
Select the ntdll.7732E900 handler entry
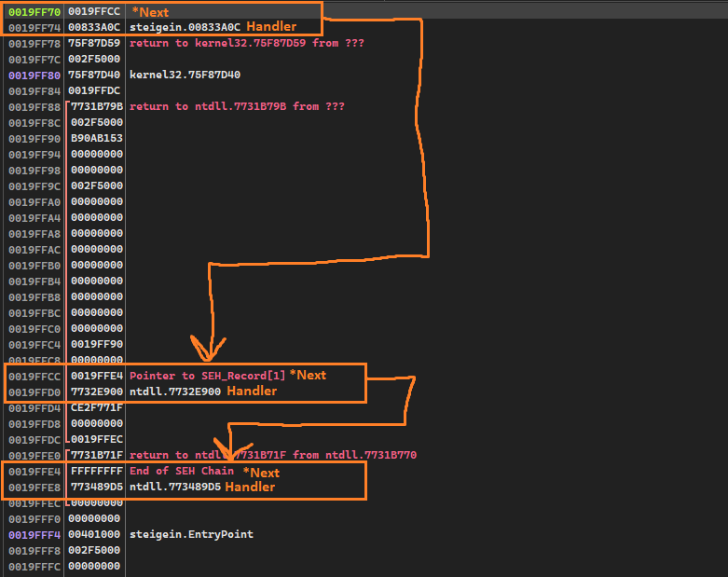click(174, 392)
